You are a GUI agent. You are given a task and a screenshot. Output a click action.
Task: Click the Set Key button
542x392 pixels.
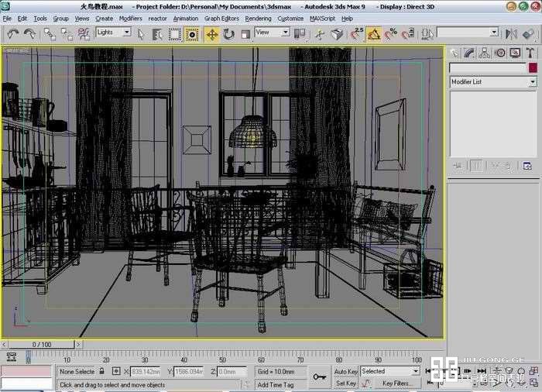point(345,383)
